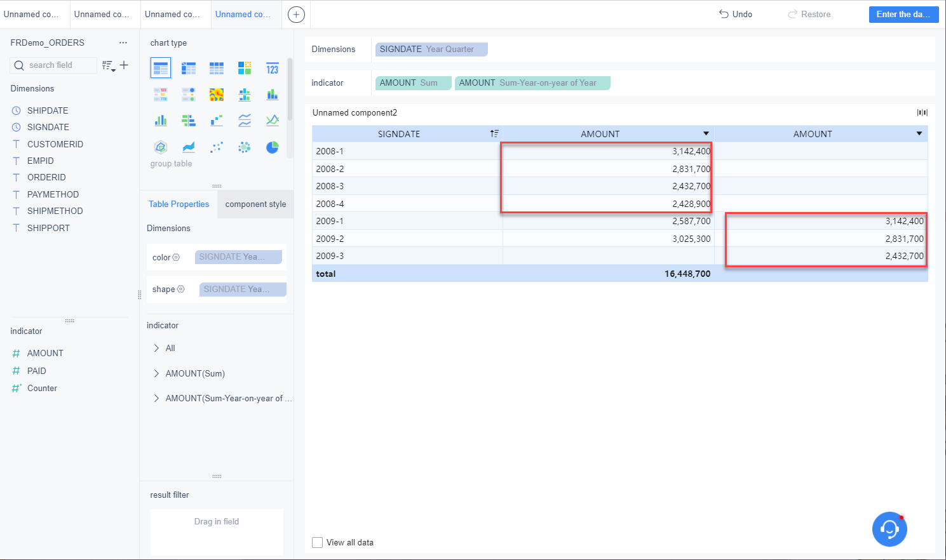
Task: Select the radar chart type
Action: point(161,147)
